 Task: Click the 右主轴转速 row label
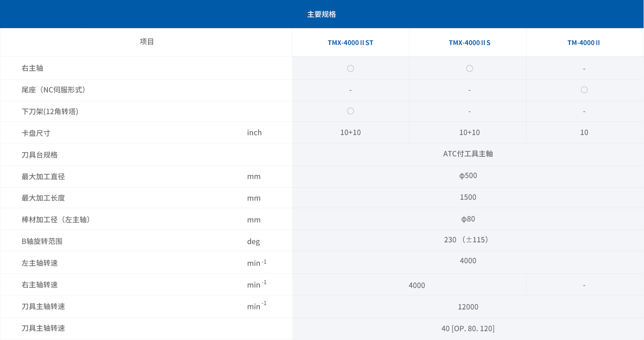[39, 285]
